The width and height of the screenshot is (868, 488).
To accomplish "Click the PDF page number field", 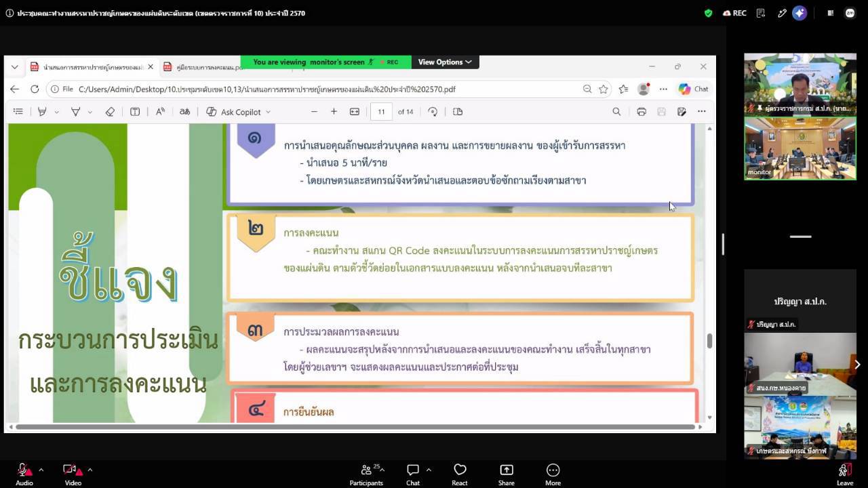I will coord(381,112).
